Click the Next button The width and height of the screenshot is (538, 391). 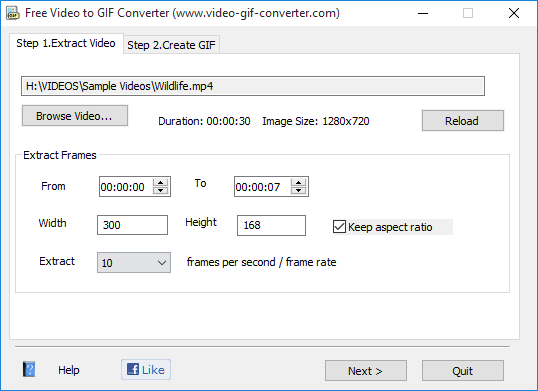click(x=366, y=371)
